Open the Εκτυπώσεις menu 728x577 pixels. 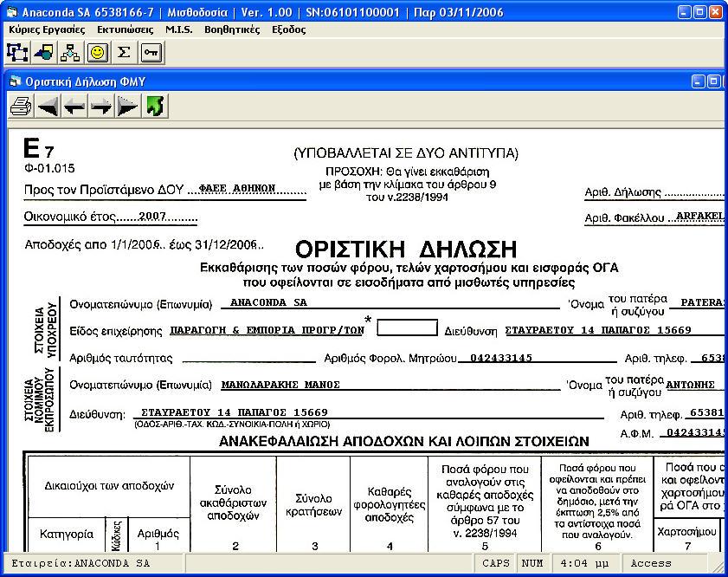tap(125, 29)
